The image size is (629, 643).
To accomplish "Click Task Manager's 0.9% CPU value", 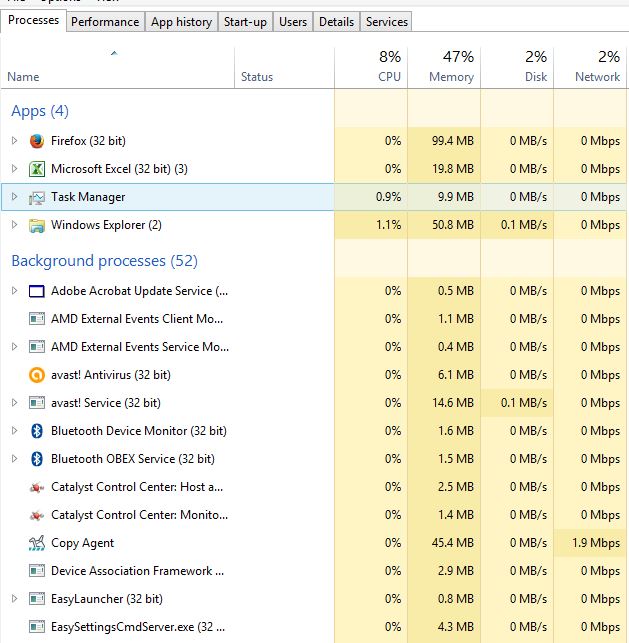I will (x=388, y=197).
